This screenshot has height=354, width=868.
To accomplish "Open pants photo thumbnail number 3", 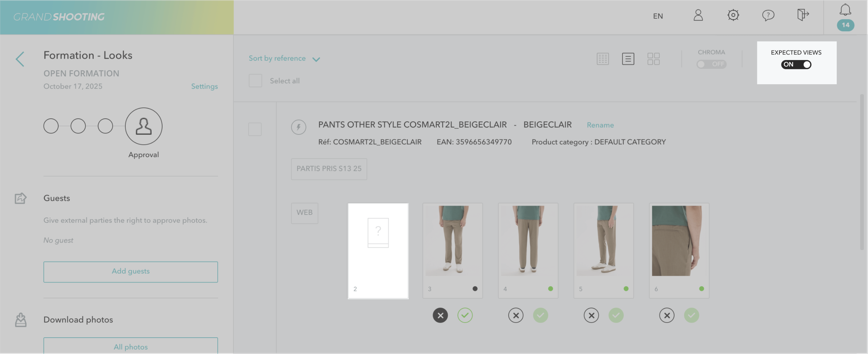I will (x=453, y=251).
